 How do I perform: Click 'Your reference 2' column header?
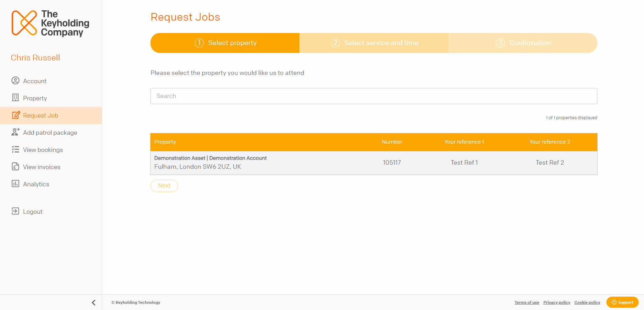click(550, 142)
